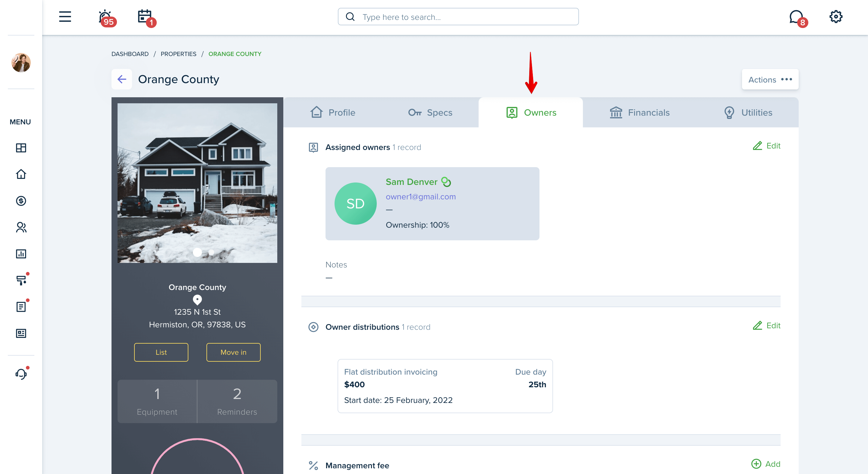Select the second photo carousel dot
This screenshot has width=868, height=474.
tap(211, 252)
